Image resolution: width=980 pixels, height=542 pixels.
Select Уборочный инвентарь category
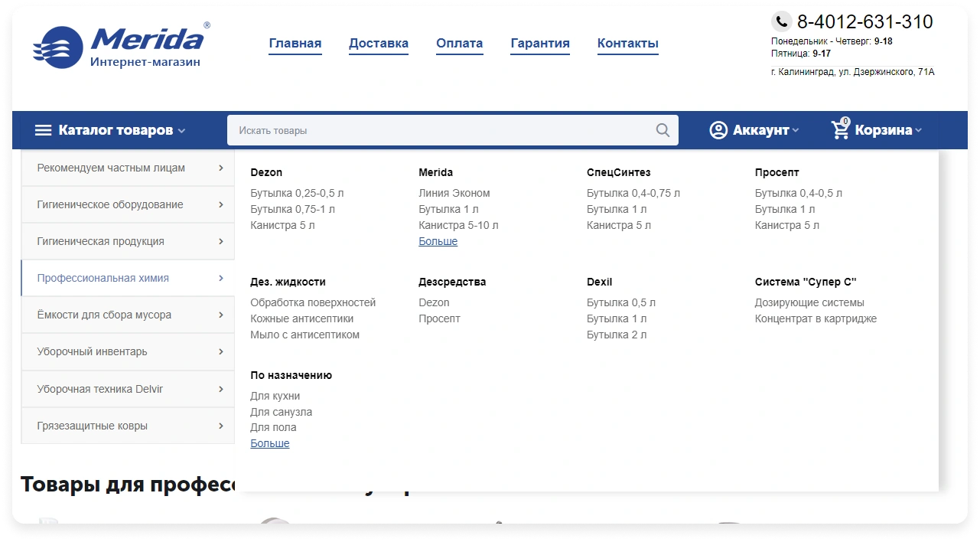click(128, 351)
